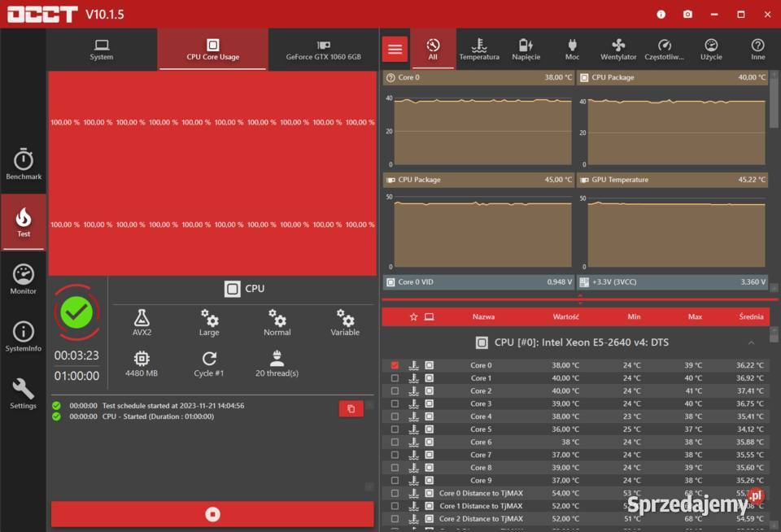This screenshot has width=781, height=532.
Task: Click the GPU Temperature graph header
Action: pyautogui.click(x=673, y=180)
